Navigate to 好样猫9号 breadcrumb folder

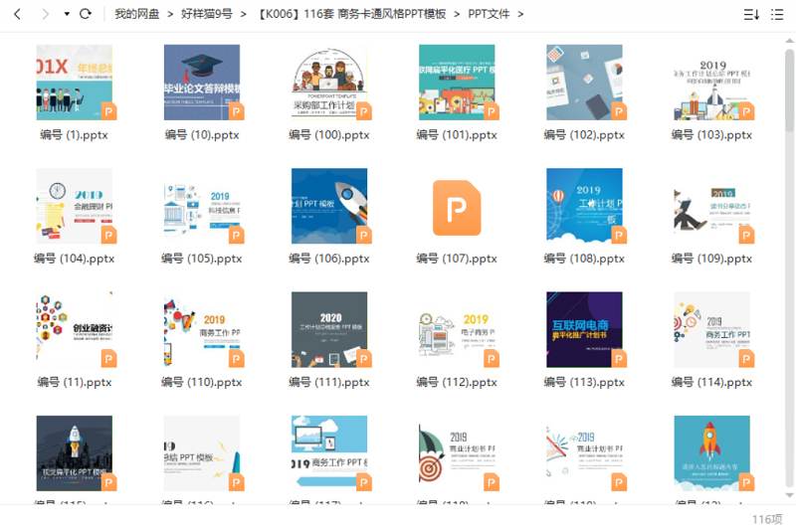[x=206, y=14]
